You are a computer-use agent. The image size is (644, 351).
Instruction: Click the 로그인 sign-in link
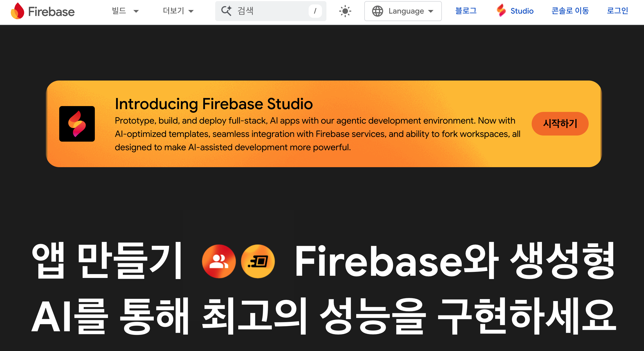pyautogui.click(x=617, y=11)
